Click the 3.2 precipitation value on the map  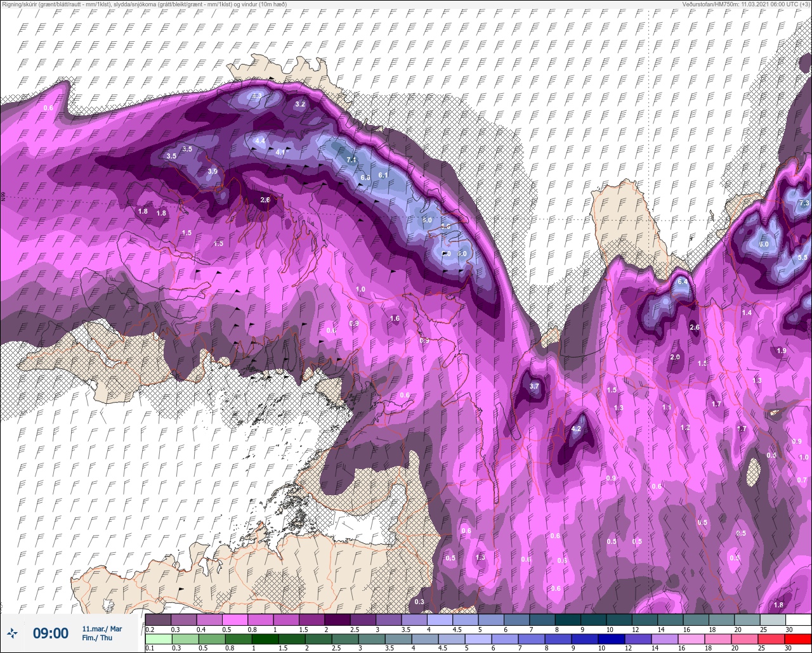coord(301,104)
